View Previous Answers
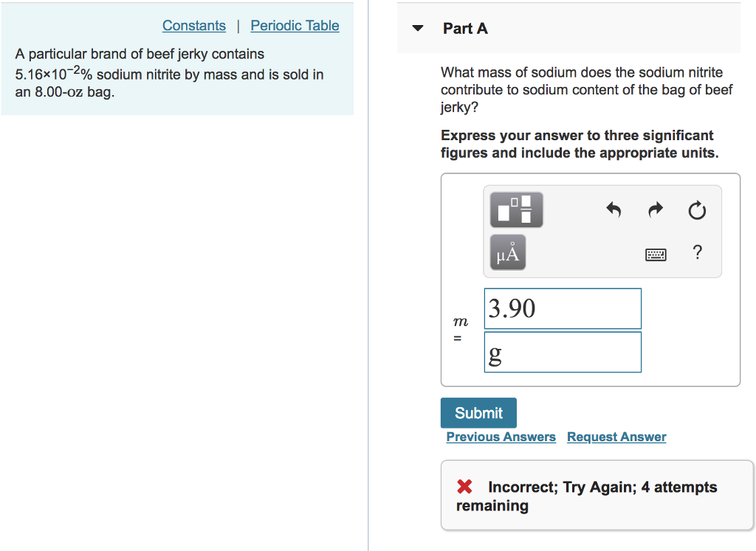Viewport: 756px width, 551px height. 501,437
